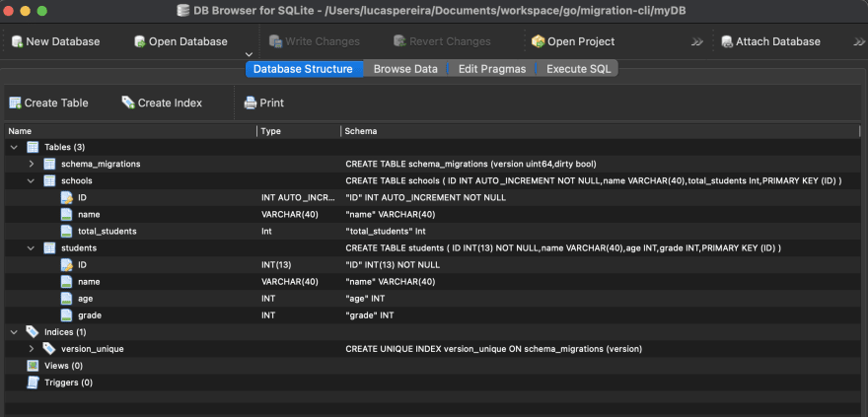Click the schools ID primary key field icon
Screen dimensions: 868x417
[66, 197]
